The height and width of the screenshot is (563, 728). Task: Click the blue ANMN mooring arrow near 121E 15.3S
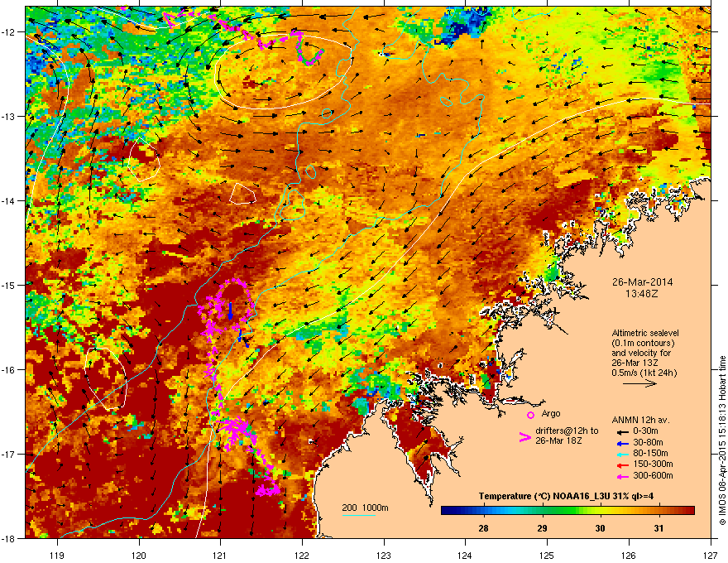click(x=230, y=310)
